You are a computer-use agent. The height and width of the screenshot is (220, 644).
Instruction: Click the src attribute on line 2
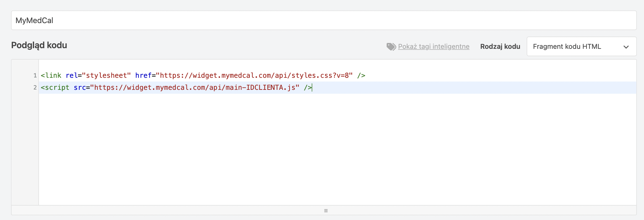coord(80,88)
